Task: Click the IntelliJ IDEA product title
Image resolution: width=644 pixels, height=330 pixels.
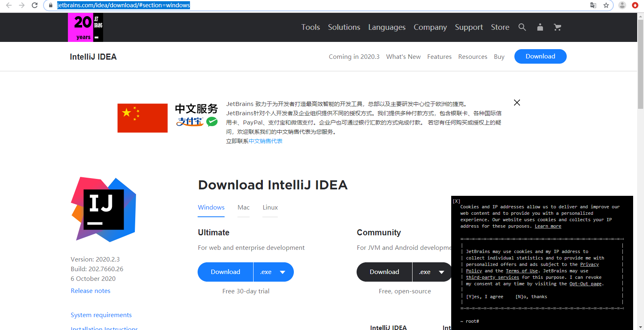Action: click(x=93, y=57)
